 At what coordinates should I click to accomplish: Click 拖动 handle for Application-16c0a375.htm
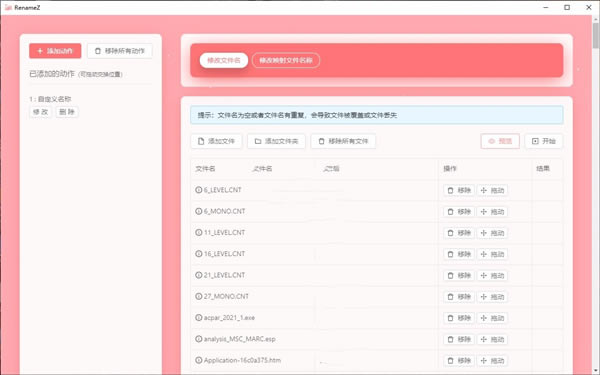tap(492, 360)
